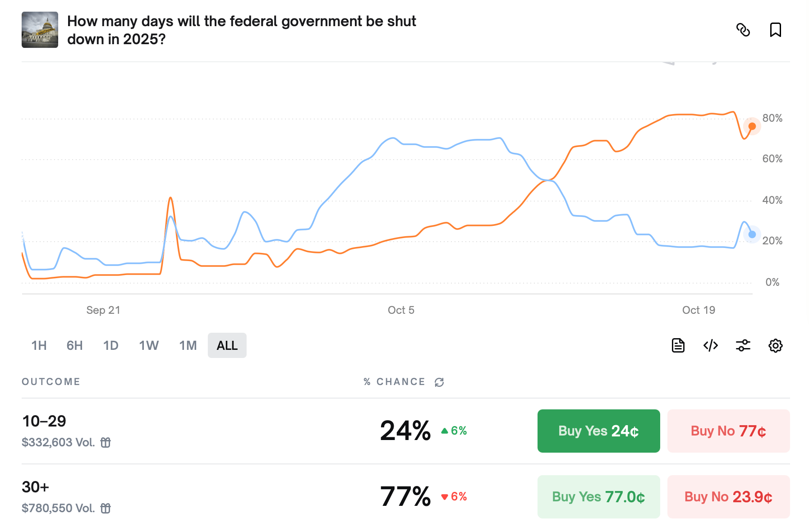This screenshot has width=809, height=532.
Task: Buy No at 23.9¢ for 30+
Action: pyautogui.click(x=728, y=497)
